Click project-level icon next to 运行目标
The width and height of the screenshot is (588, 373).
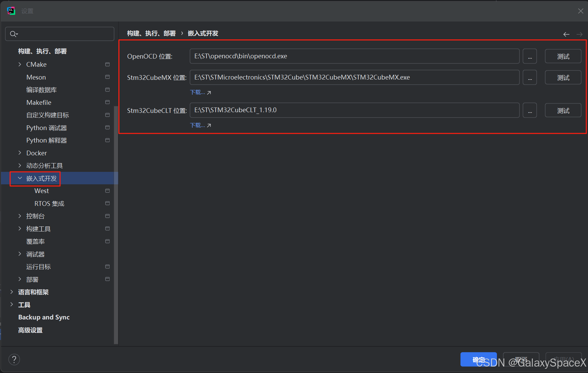tap(107, 267)
